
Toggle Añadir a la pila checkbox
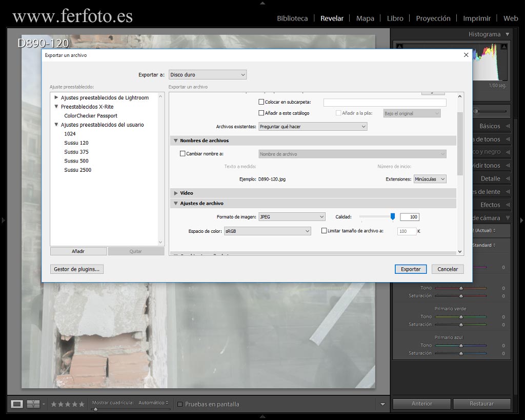338,113
